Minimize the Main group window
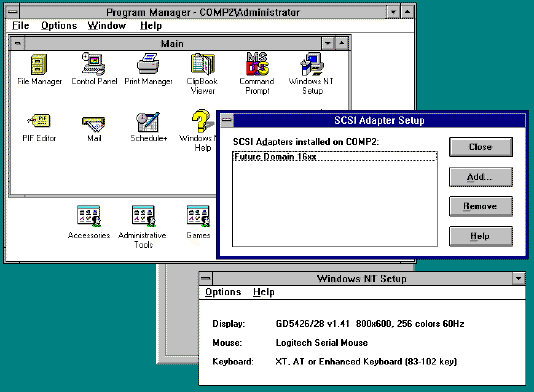Image resolution: width=534 pixels, height=392 pixels. [328, 44]
